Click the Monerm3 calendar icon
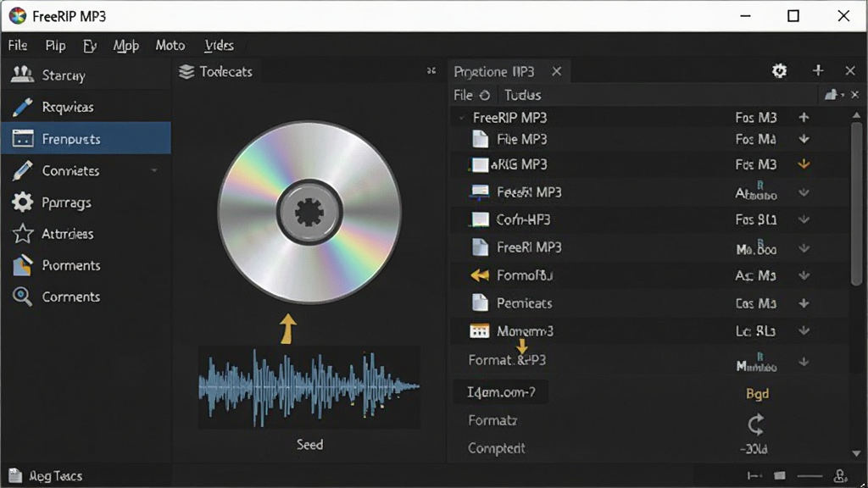868x488 pixels. pos(479,331)
